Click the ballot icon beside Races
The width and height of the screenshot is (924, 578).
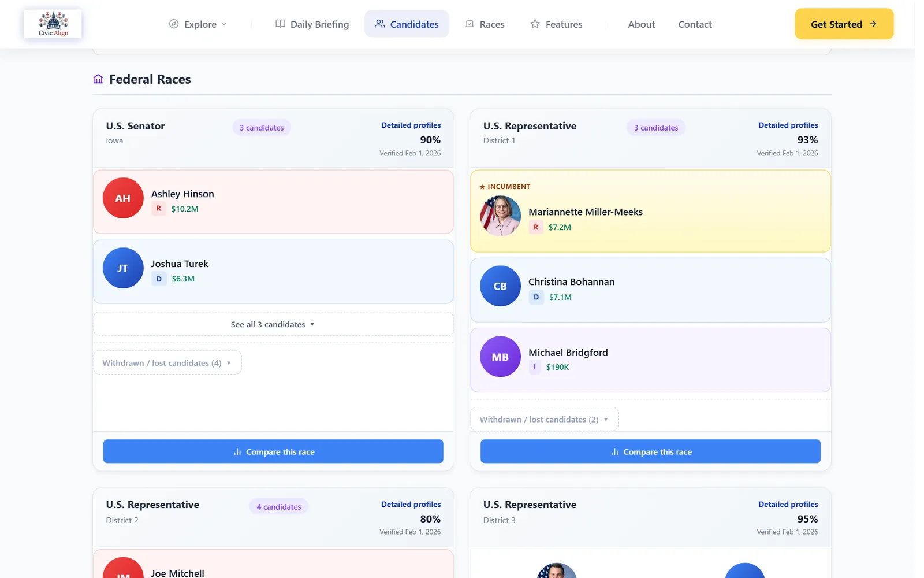tap(470, 24)
